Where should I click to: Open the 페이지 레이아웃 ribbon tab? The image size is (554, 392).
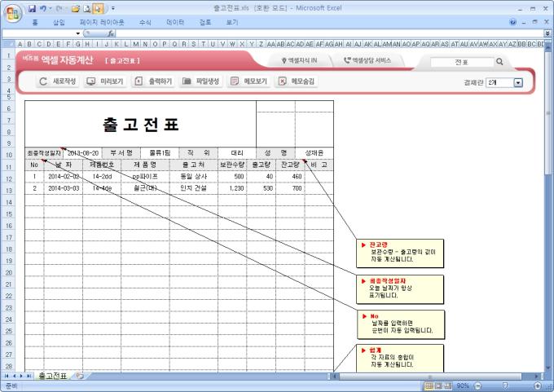pyautogui.click(x=102, y=22)
